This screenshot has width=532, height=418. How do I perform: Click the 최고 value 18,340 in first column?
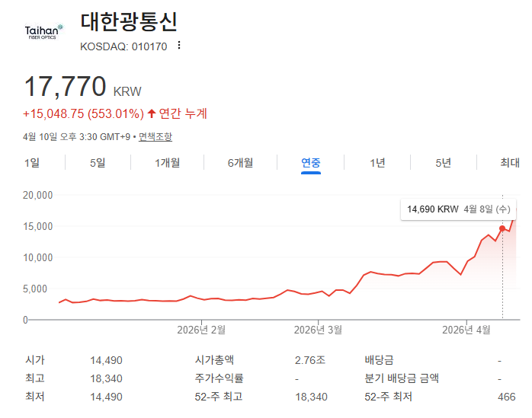coord(106,378)
